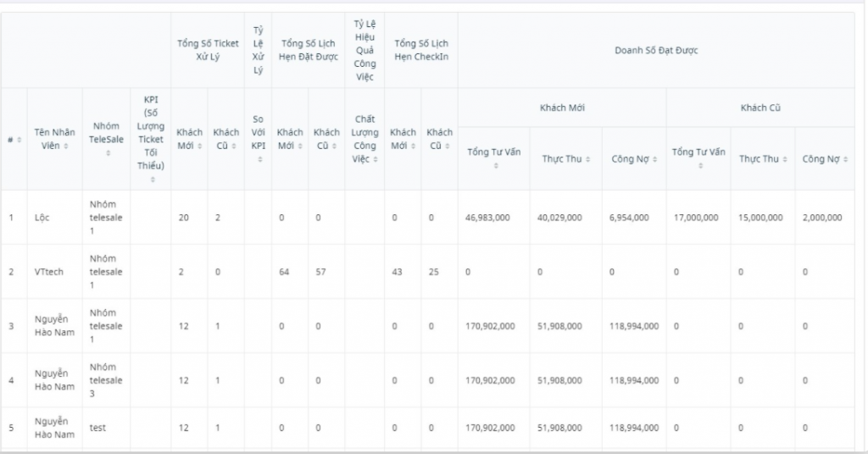Click the Nhóm telesale 3 cell

pyautogui.click(x=106, y=380)
